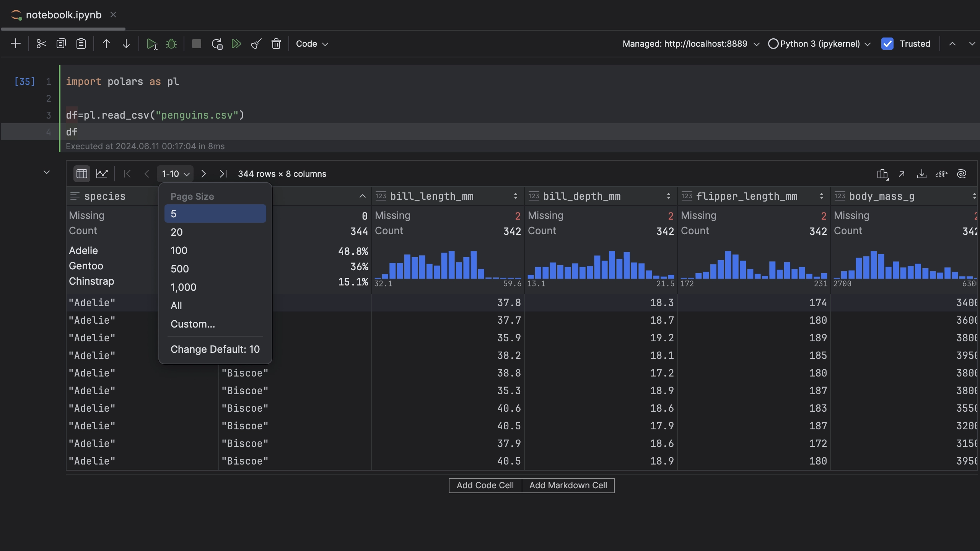Clear outputs with the broom icon
Image resolution: width=980 pixels, height=551 pixels.
pos(256,44)
